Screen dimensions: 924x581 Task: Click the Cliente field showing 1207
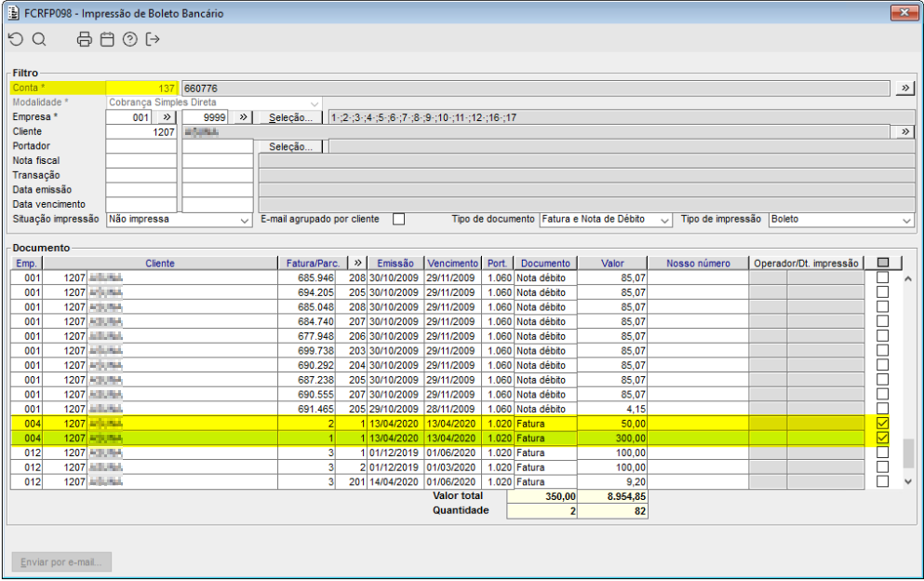(x=141, y=131)
